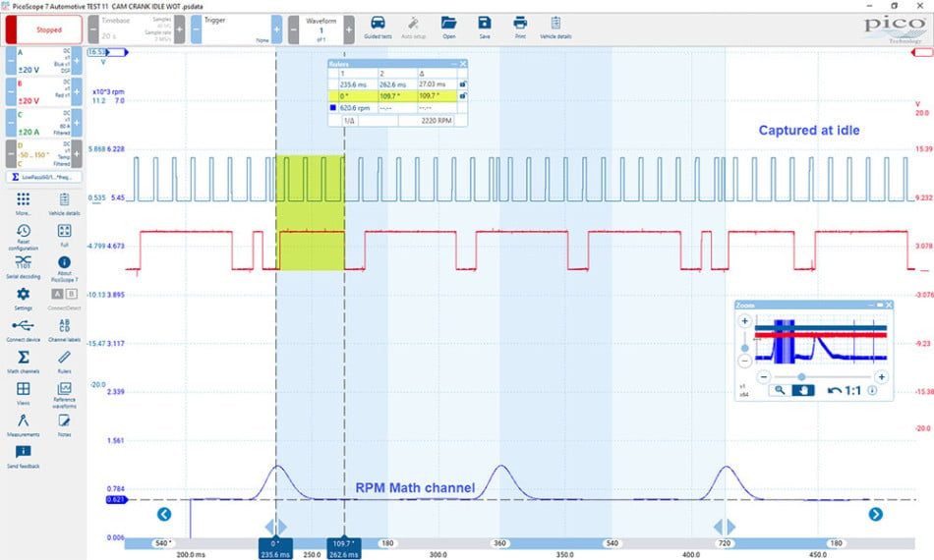934x560 pixels.
Task: Open Channel C ±20 A options
Action: pyautogui.click(x=44, y=123)
